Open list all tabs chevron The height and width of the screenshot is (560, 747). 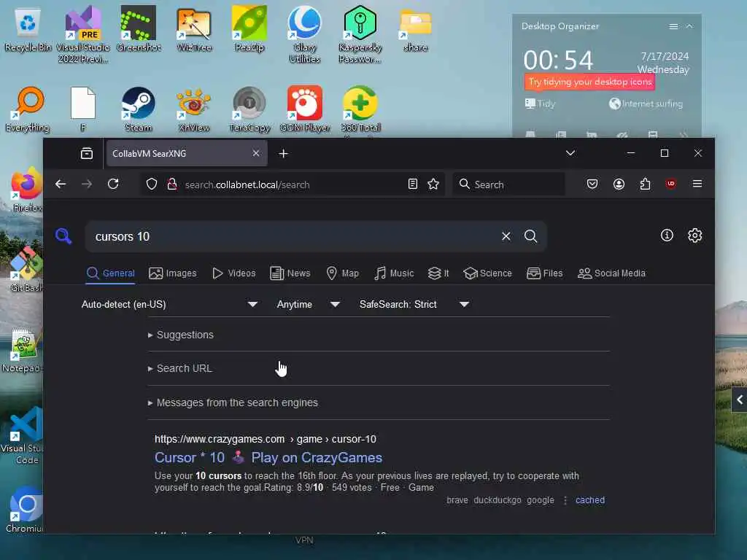click(x=570, y=153)
